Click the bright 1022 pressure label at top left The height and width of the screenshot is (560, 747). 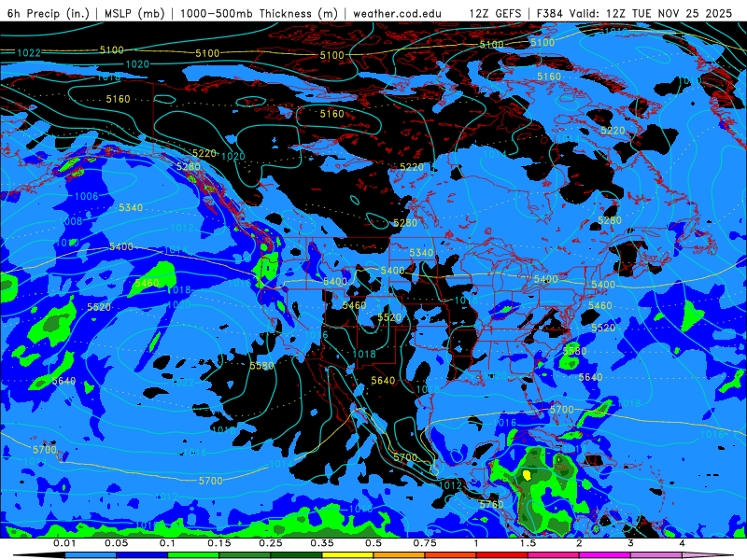(29, 53)
